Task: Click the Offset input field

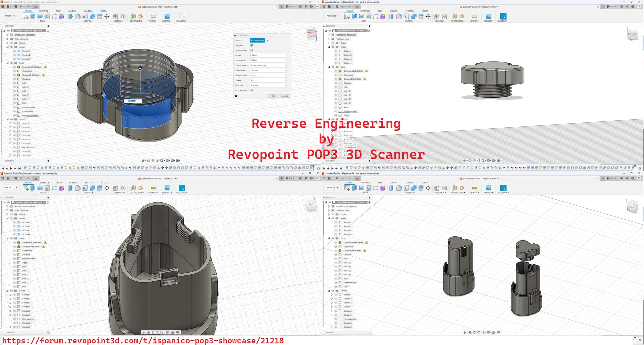Action: (x=268, y=55)
